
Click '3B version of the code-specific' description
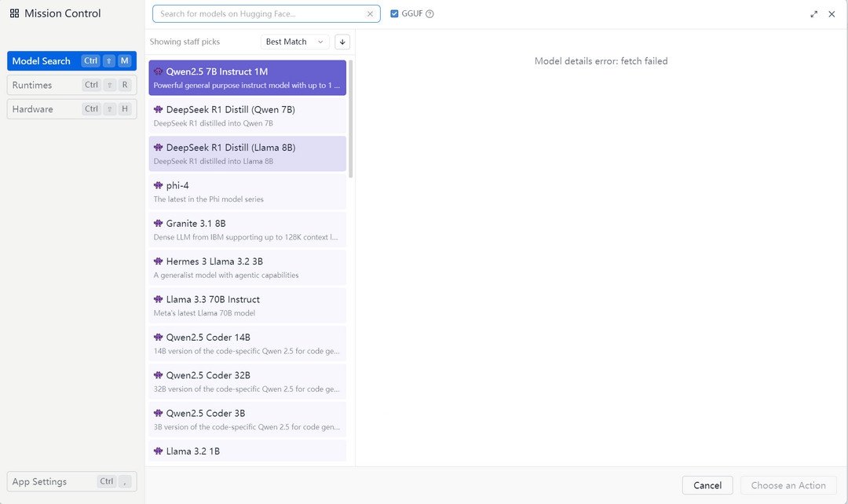(x=247, y=427)
